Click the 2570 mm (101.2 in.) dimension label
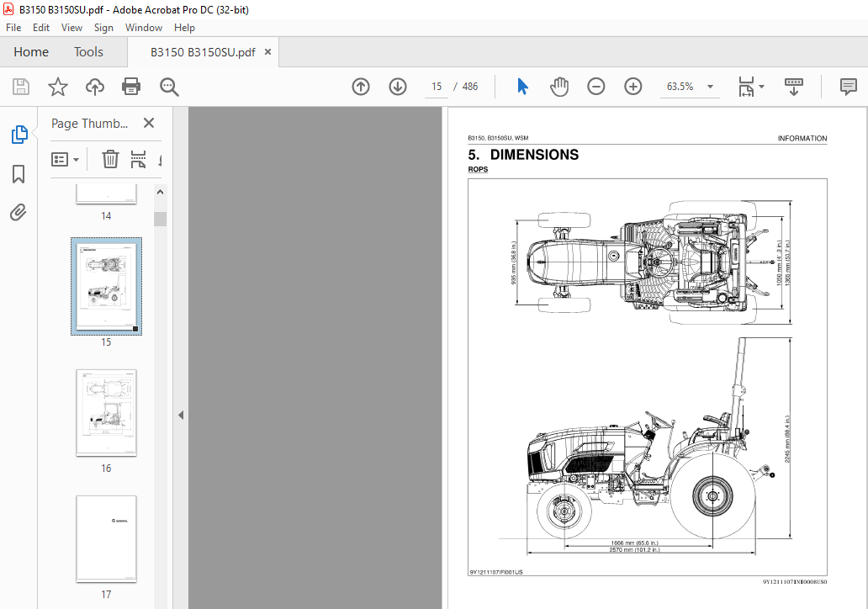Screen dimensions: 868x609 634,550
